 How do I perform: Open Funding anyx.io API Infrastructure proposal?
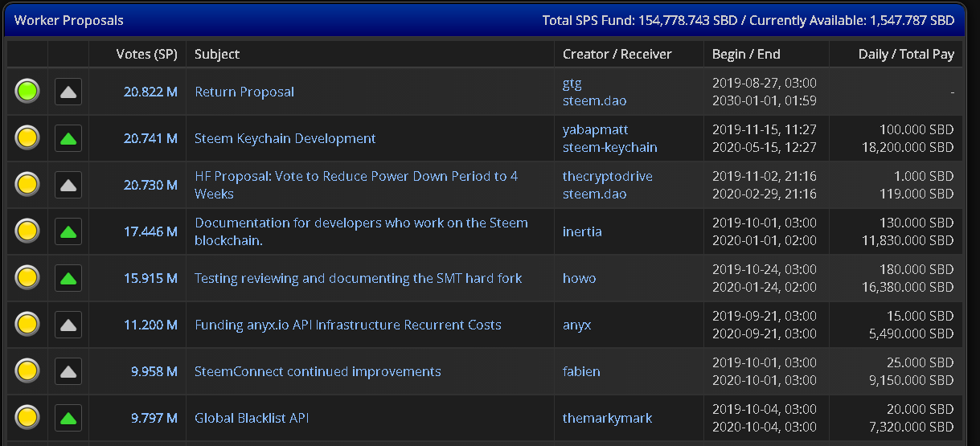tap(348, 325)
